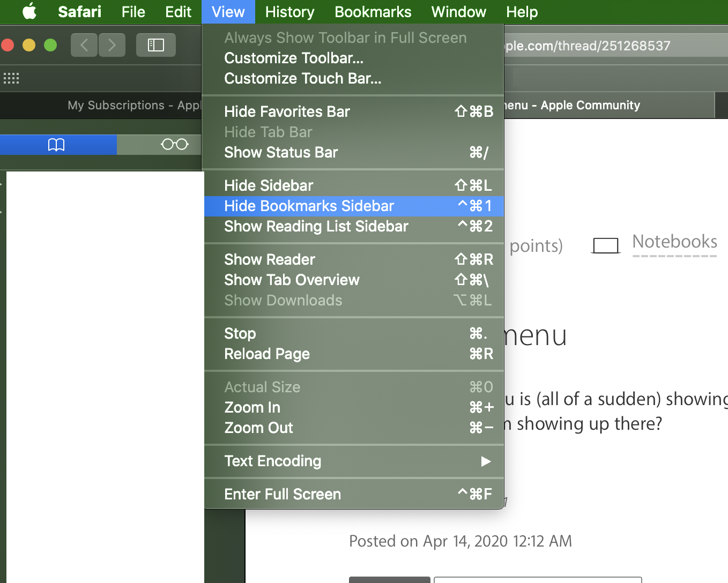
Task: Select Show Status Bar
Action: click(x=354, y=152)
